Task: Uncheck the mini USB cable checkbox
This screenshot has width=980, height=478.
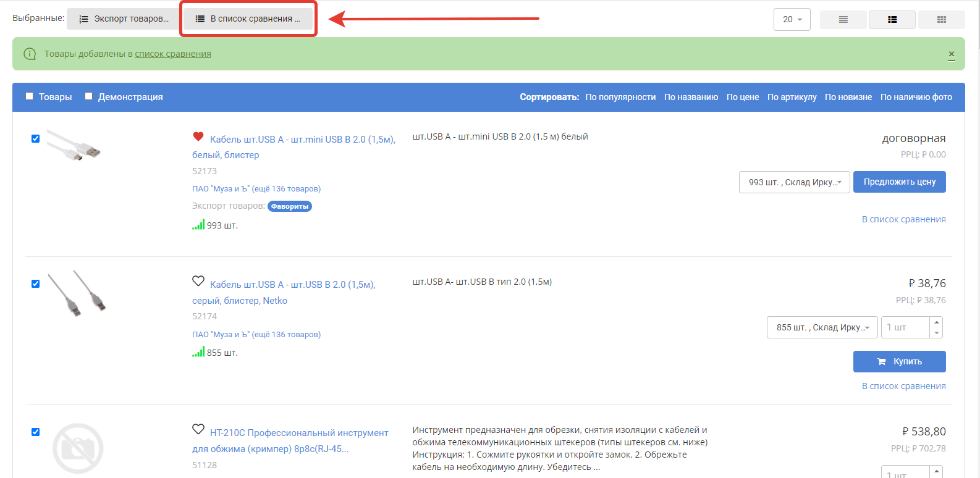Action: point(36,139)
